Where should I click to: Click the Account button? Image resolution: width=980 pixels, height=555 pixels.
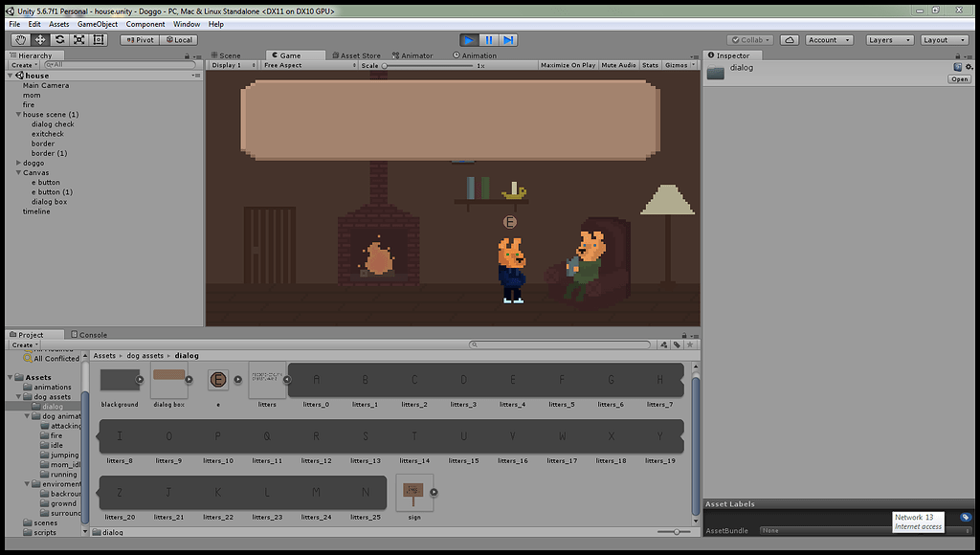(x=829, y=39)
